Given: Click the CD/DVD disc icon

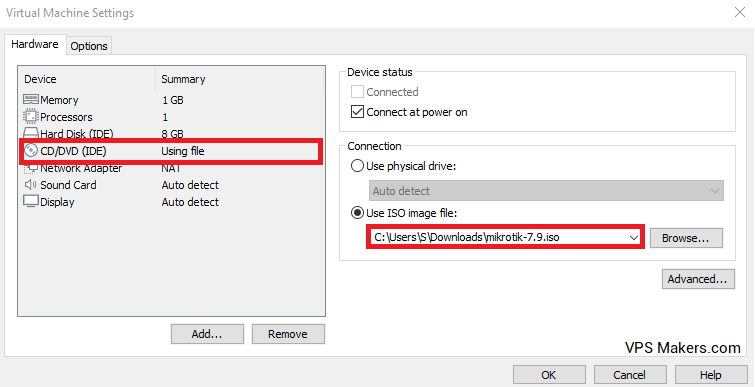Looking at the screenshot, I should (31, 151).
